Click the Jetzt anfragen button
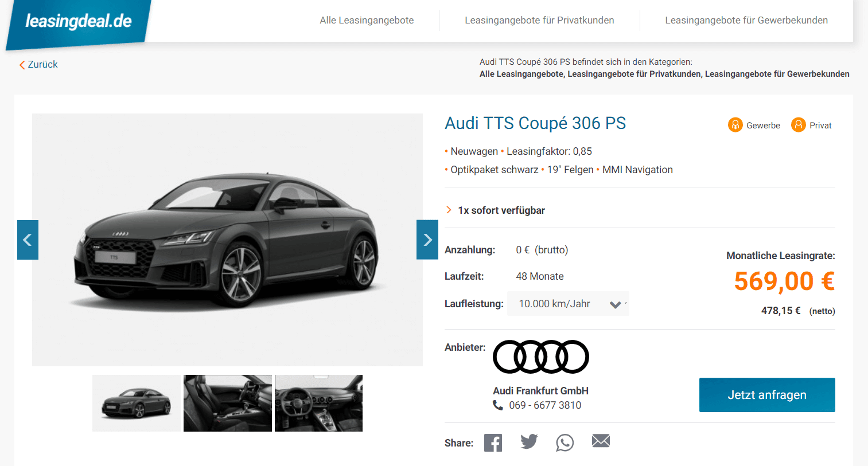This screenshot has height=466, width=868. click(x=767, y=395)
